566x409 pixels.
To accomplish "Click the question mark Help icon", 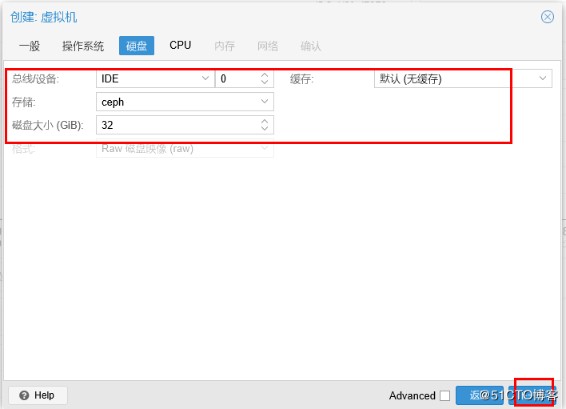I will (x=24, y=395).
